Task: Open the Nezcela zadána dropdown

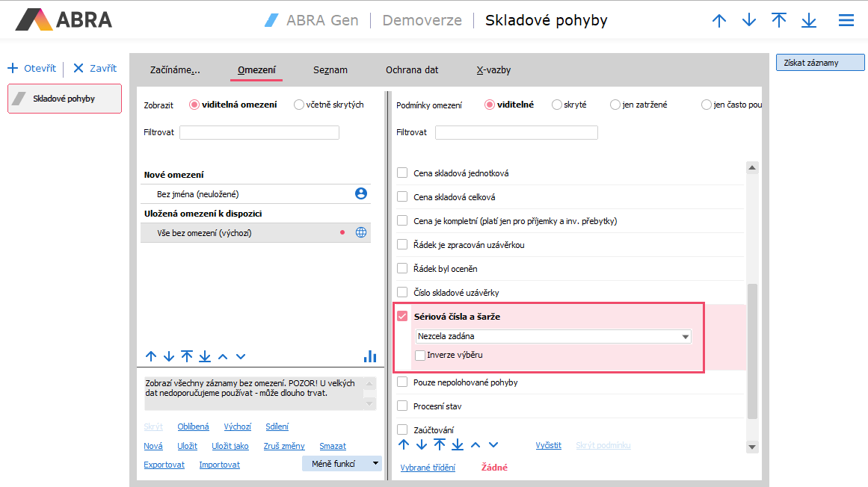Action: click(x=685, y=337)
